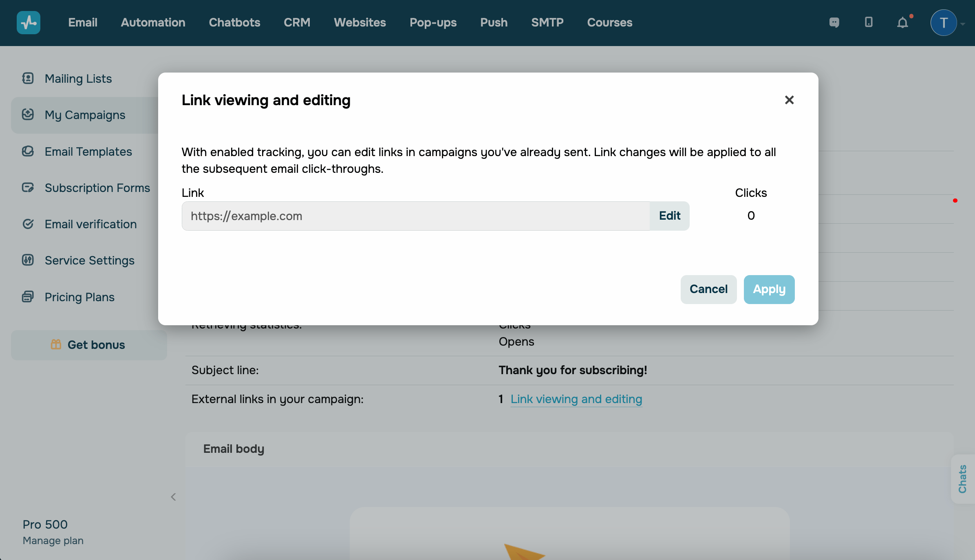
Task: Click the Mailing Lists sidebar icon
Action: pos(28,78)
